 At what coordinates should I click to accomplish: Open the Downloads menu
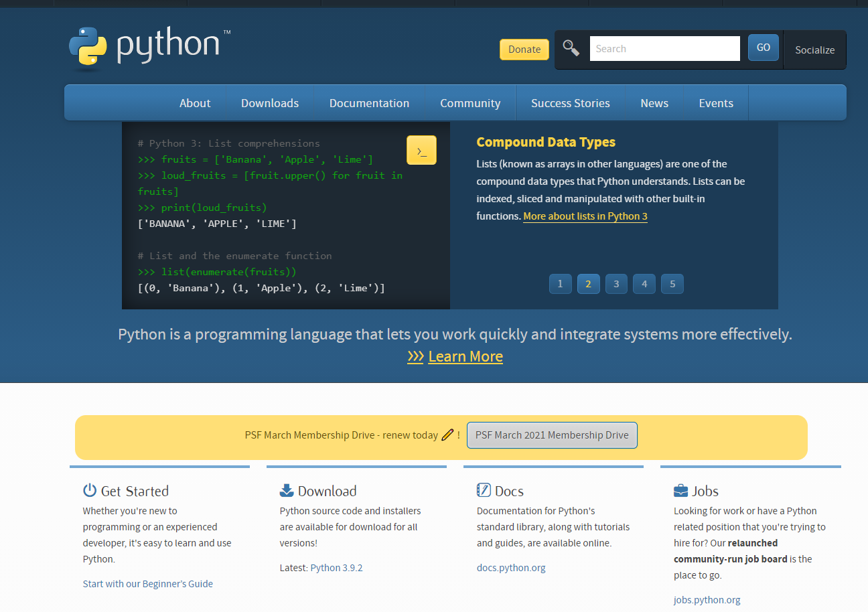270,103
